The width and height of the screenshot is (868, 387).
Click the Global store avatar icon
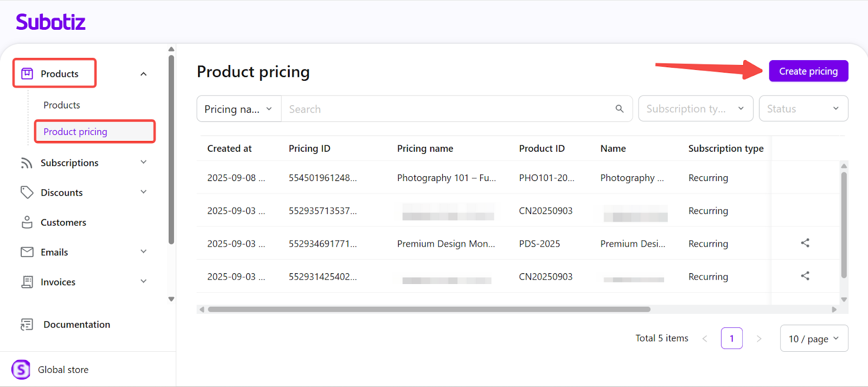pyautogui.click(x=21, y=370)
